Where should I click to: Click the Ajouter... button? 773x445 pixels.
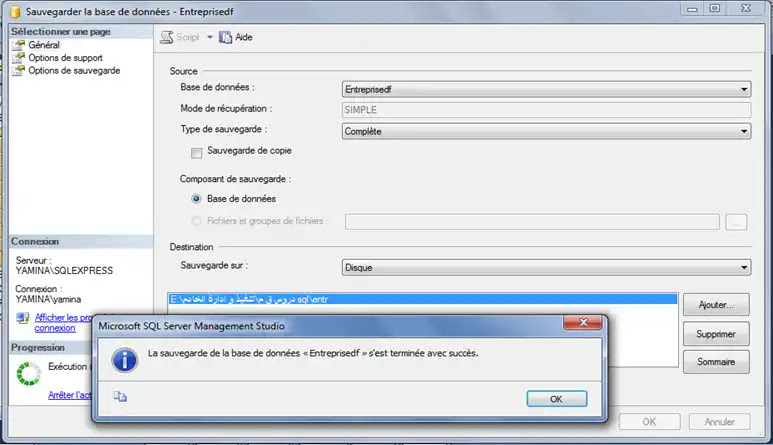tap(716, 305)
